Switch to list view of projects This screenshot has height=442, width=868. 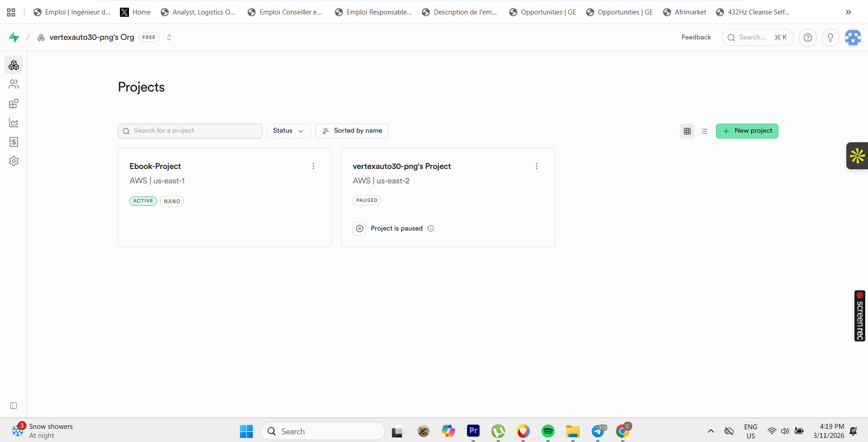(704, 131)
